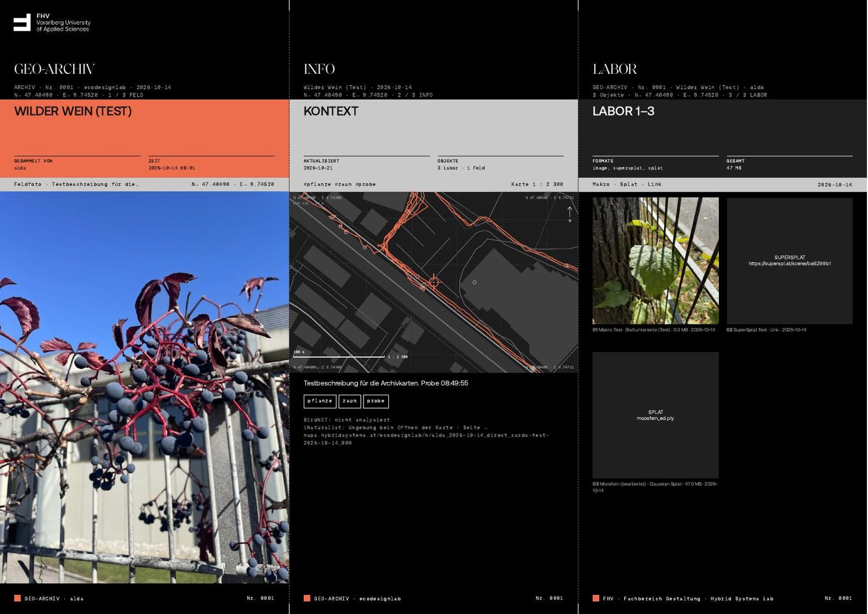Open the macro leaf photo thumbnail
This screenshot has height=614, width=868.
pos(655,261)
